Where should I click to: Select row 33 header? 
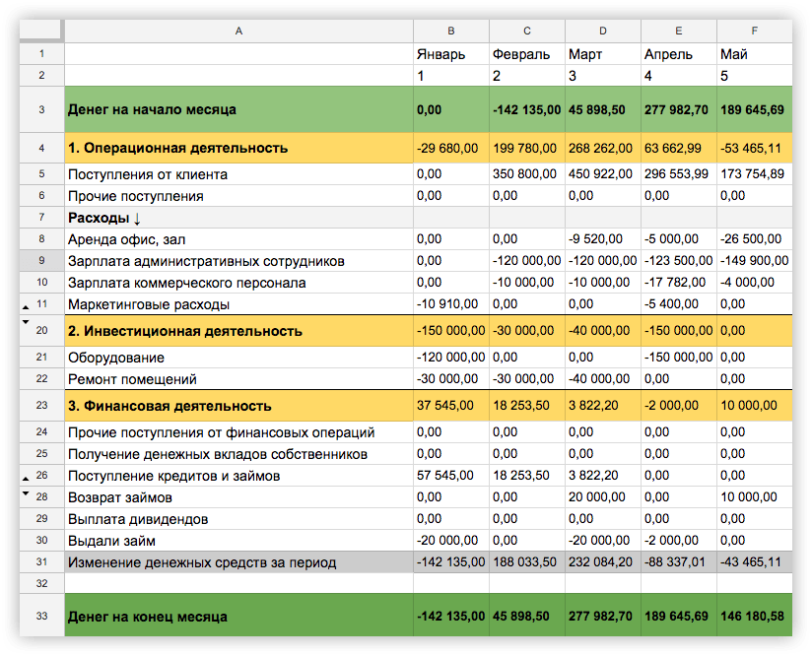tap(41, 616)
